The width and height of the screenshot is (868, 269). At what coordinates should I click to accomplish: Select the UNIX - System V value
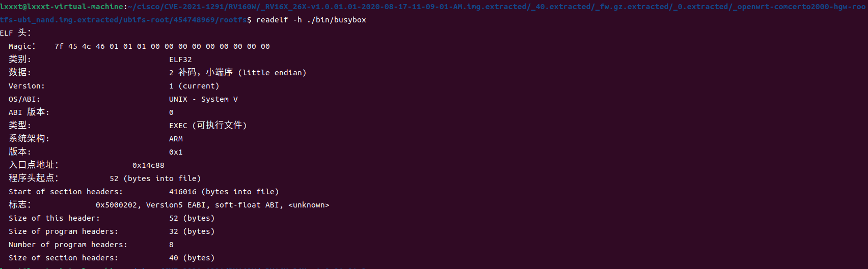pos(203,99)
